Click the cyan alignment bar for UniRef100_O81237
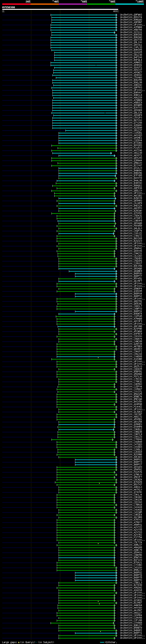Viewport: 146px width, 644px height. point(91,130)
